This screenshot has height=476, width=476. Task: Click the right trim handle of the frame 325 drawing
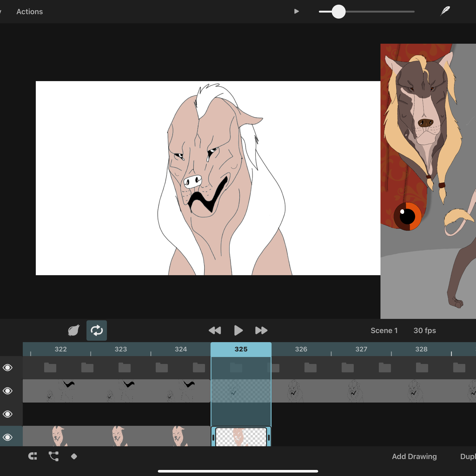coord(269,438)
